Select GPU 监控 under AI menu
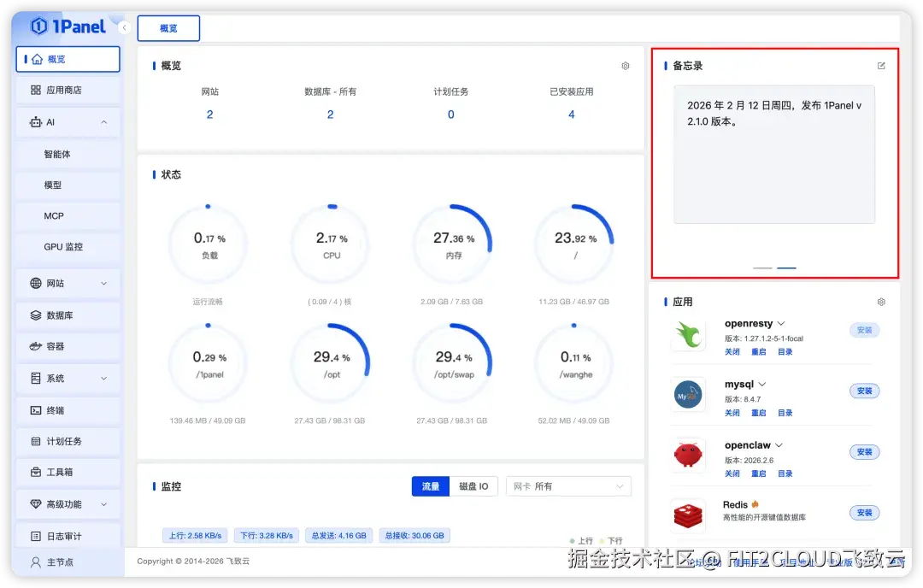Screen dimensions: 923x588 [68, 247]
